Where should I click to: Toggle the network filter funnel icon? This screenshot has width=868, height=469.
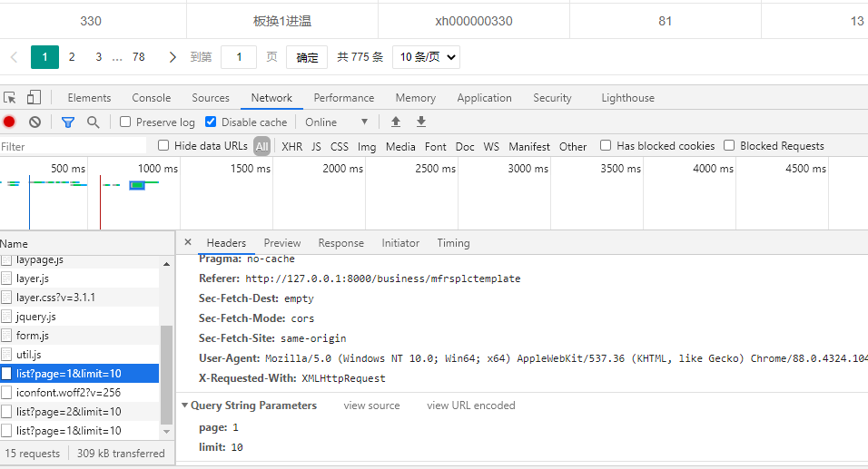pos(68,122)
